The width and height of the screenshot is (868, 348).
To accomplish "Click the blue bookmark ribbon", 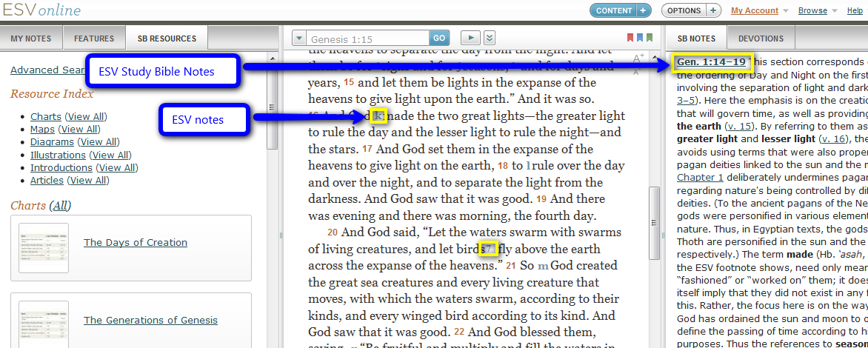I will pos(639,39).
